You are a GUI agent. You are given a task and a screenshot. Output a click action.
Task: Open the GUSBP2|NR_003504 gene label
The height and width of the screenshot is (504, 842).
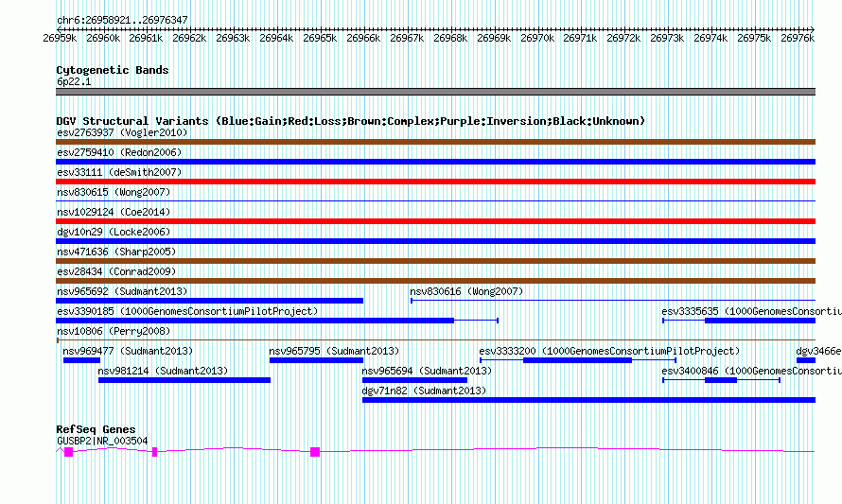pos(102,441)
